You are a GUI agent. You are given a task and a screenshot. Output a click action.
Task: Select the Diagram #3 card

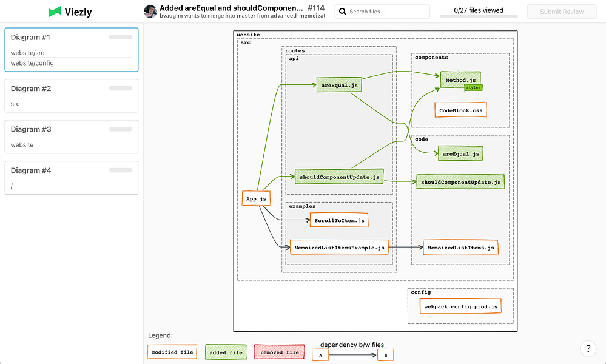pos(72,136)
